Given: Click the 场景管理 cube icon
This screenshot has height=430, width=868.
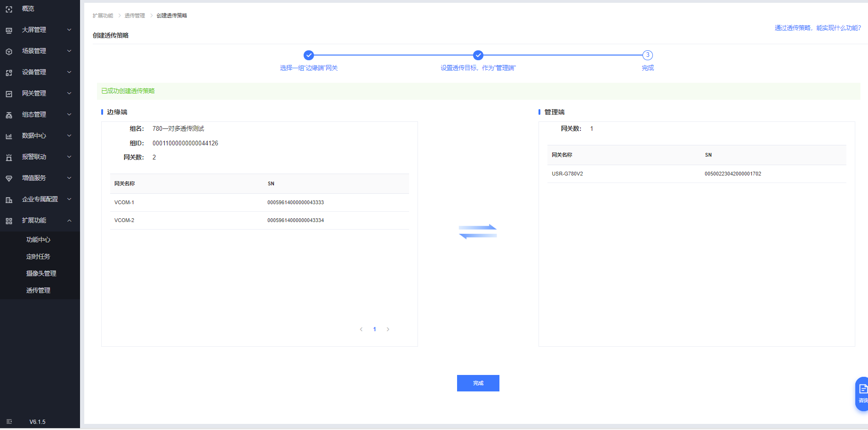Looking at the screenshot, I should pos(9,51).
